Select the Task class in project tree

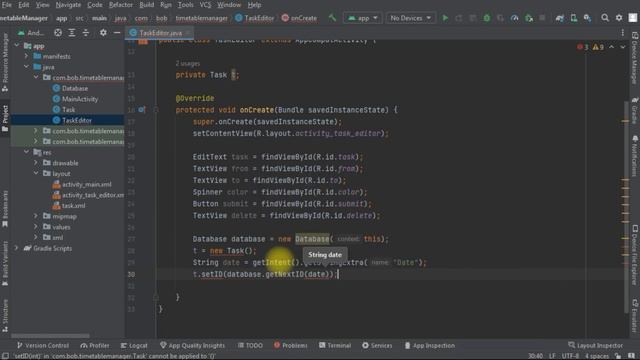pyautogui.click(x=68, y=109)
